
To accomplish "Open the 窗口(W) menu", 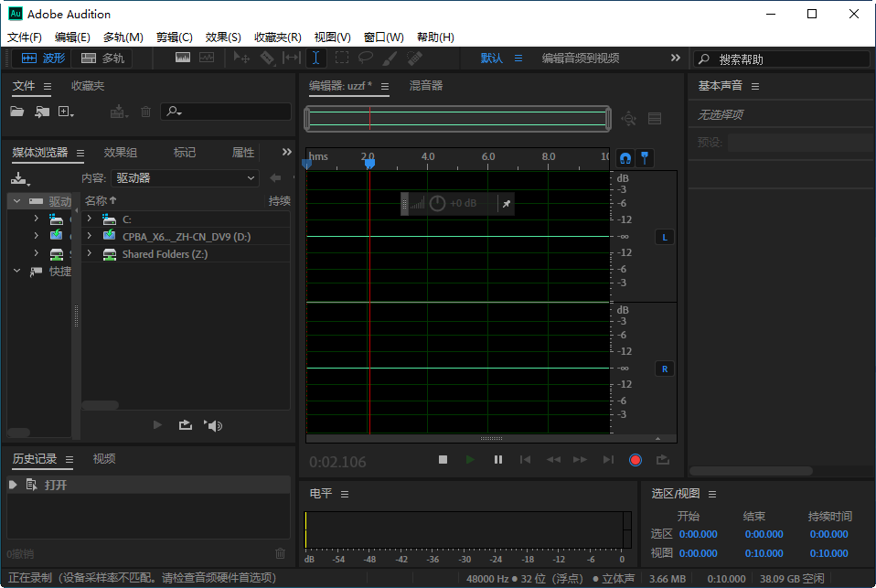I will [x=384, y=37].
